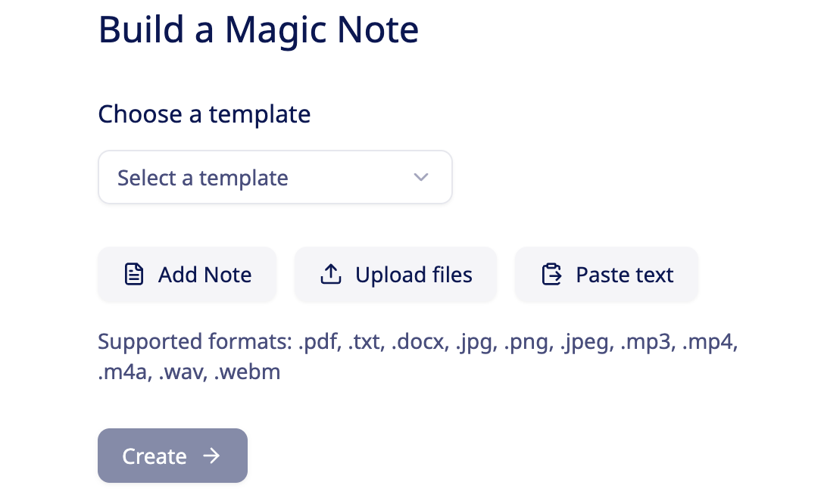Click the "Supported formats" text line
The image size is (821, 504).
coord(417,342)
